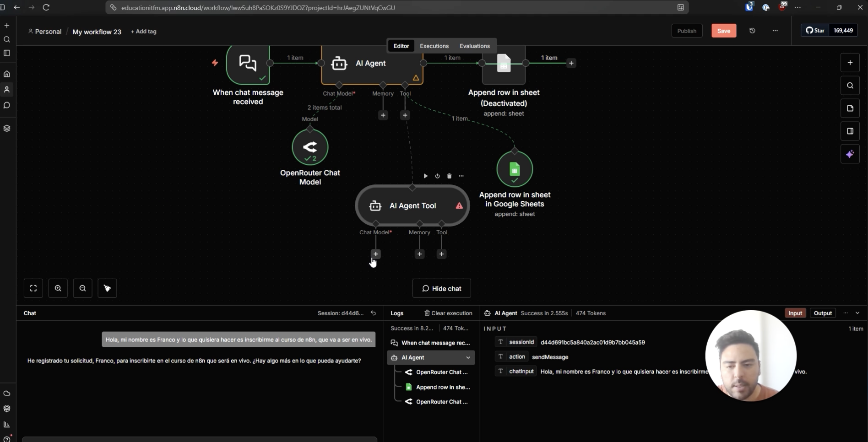Execute the AI Agent Tool node play icon
Image resolution: width=868 pixels, height=442 pixels.
point(426,176)
